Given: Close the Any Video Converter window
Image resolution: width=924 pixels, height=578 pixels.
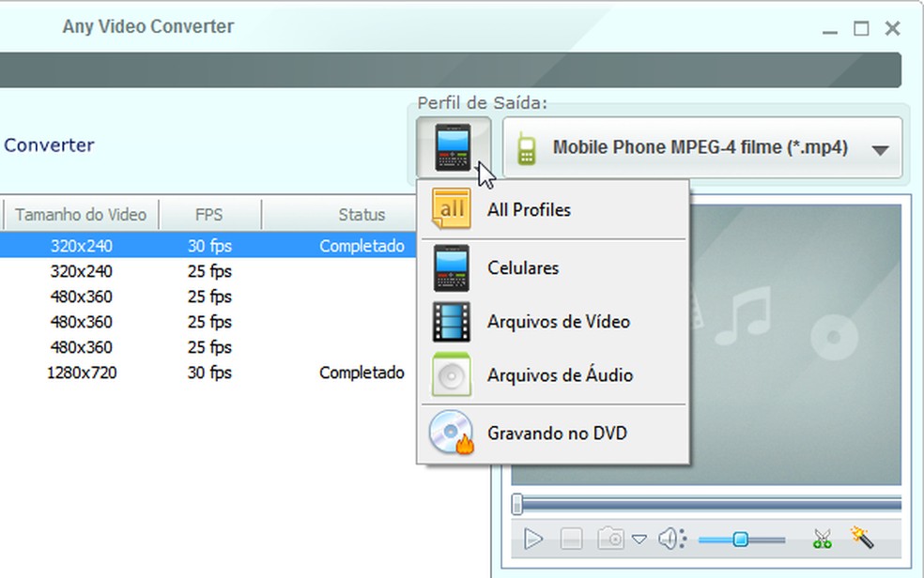Looking at the screenshot, I should pos(892,28).
